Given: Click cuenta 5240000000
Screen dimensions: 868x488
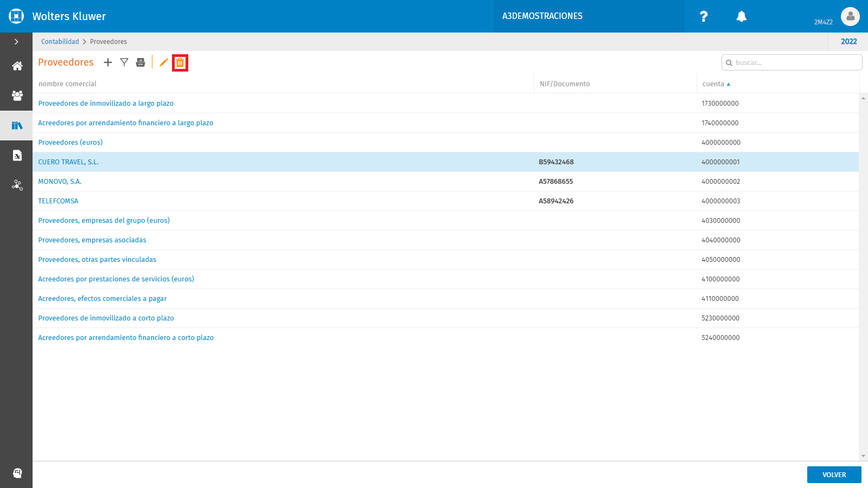Looking at the screenshot, I should coord(720,338).
